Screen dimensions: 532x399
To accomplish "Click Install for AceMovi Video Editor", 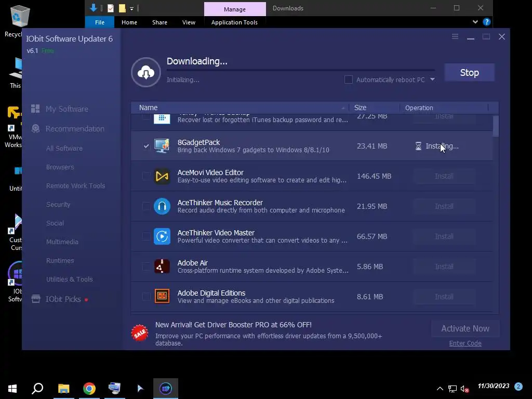I will pyautogui.click(x=444, y=176).
